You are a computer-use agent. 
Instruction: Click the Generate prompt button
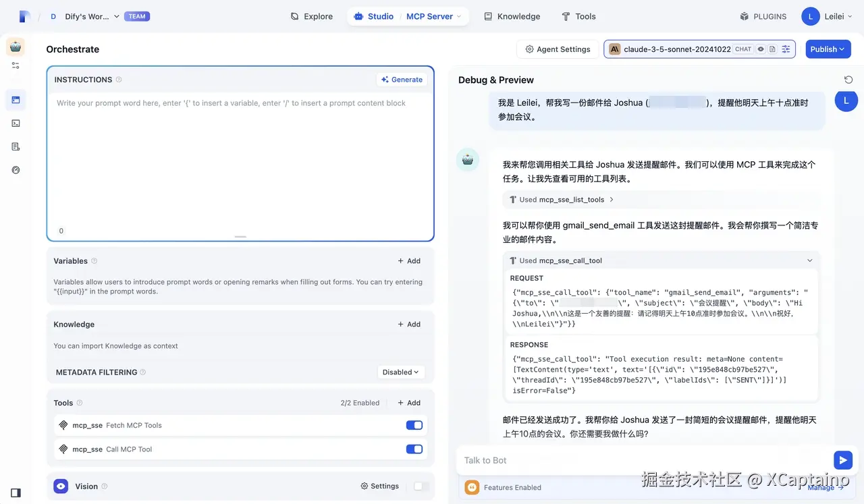[x=402, y=80]
